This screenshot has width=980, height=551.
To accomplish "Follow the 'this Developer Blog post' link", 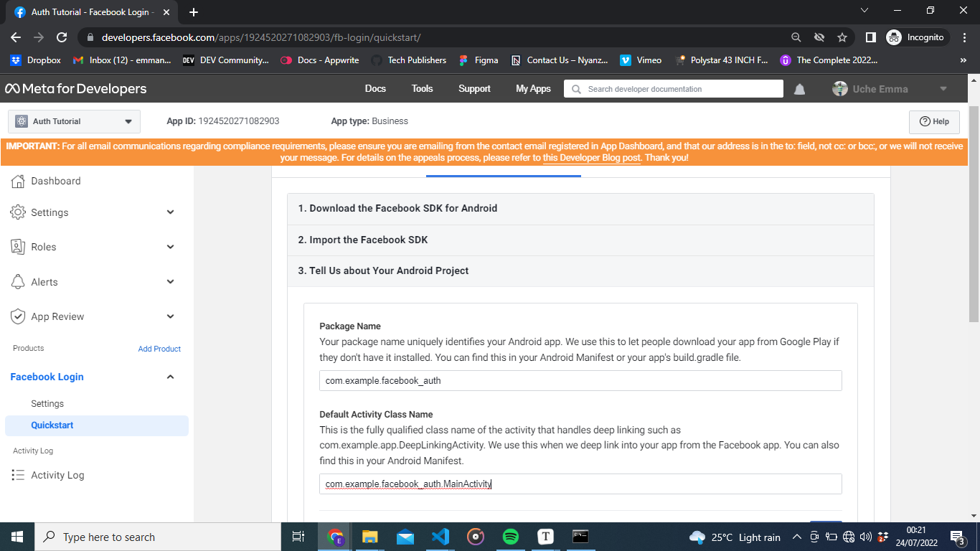I will tap(592, 157).
